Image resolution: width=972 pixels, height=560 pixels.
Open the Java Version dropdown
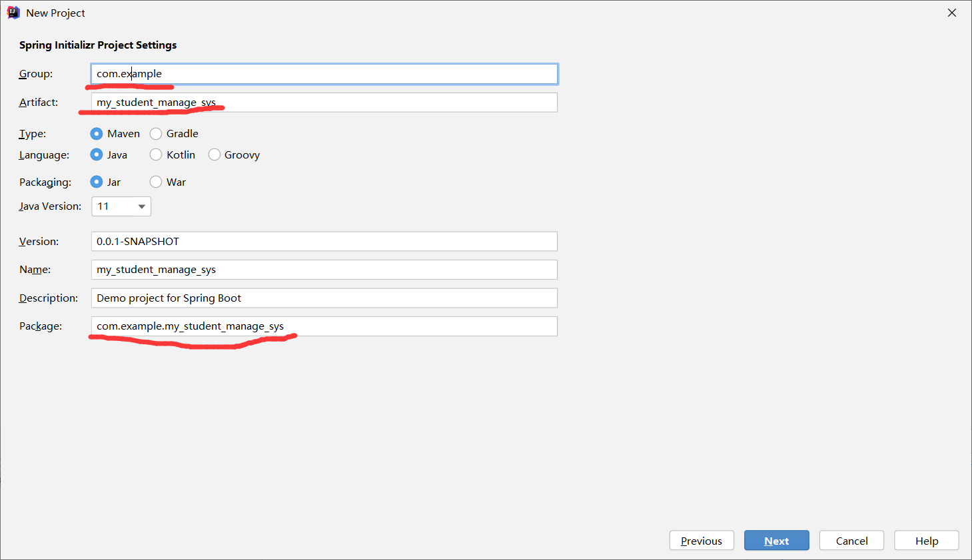121,206
